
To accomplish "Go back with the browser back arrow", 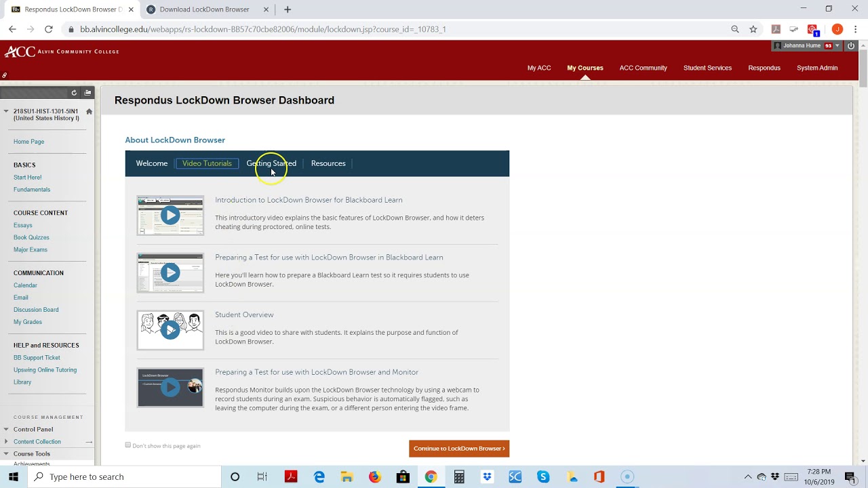I will pyautogui.click(x=12, y=29).
